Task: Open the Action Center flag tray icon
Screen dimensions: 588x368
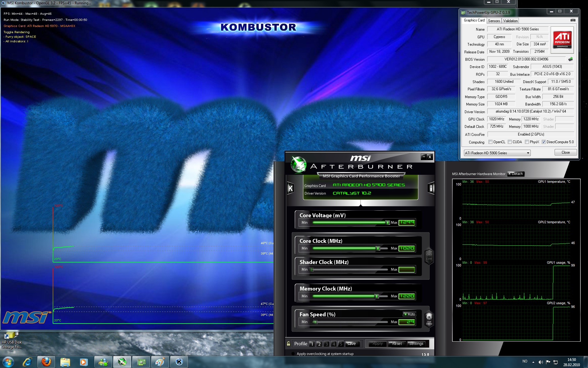Action: (x=548, y=362)
